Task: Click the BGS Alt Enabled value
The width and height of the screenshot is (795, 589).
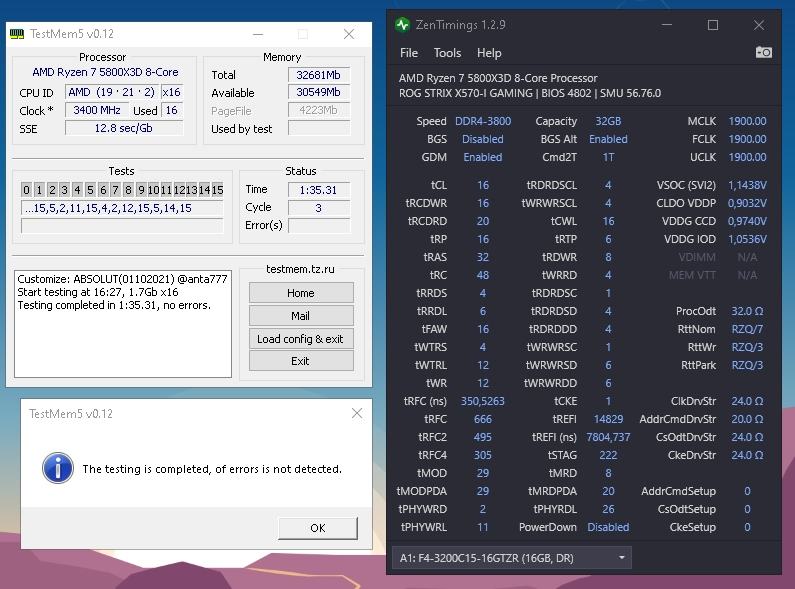Action: (x=608, y=139)
